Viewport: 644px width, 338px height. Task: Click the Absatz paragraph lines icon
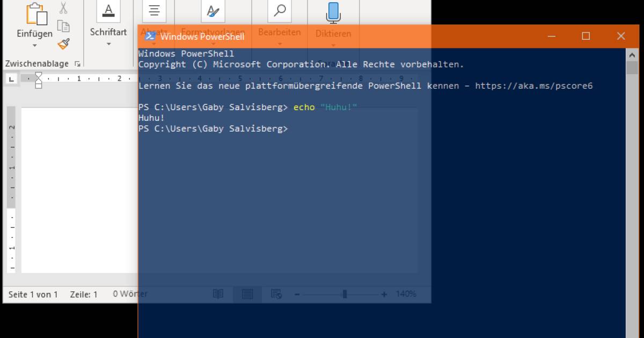(154, 10)
